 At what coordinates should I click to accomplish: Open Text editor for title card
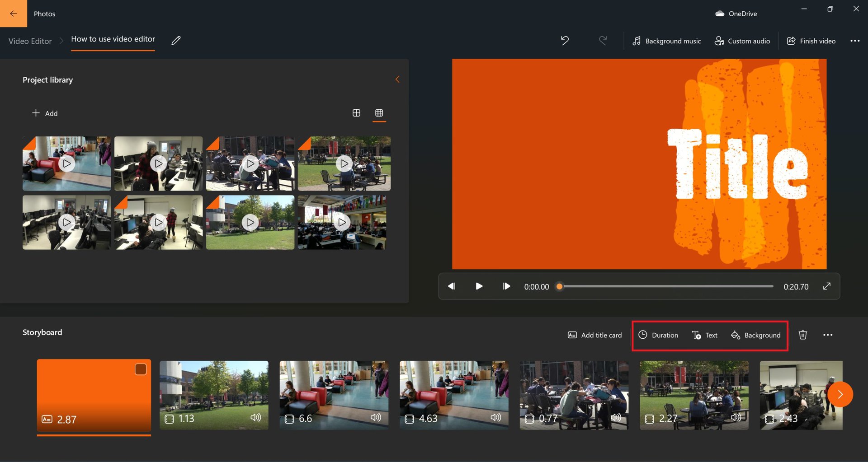pos(704,335)
